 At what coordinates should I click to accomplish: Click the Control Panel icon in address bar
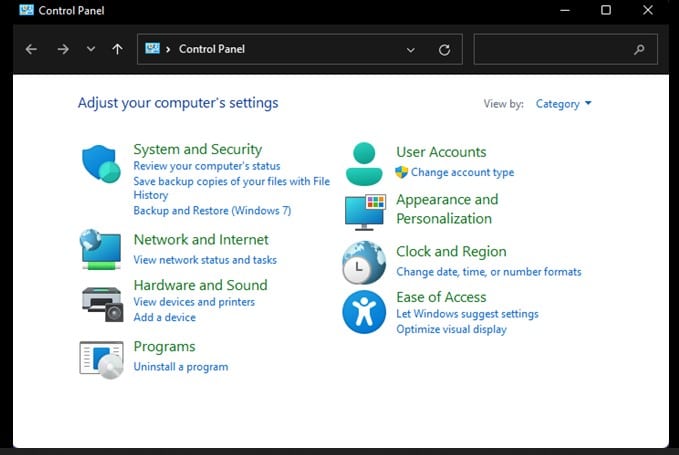(152, 48)
